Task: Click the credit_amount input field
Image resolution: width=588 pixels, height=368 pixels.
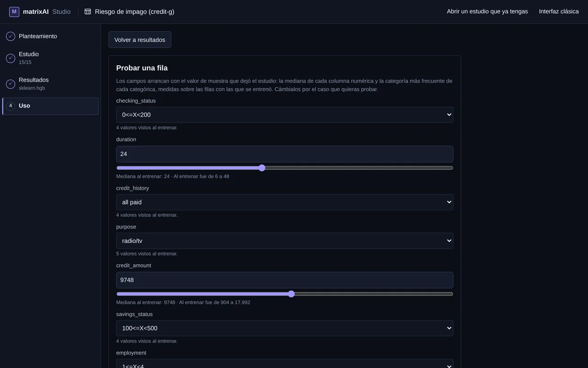Action: point(285,280)
